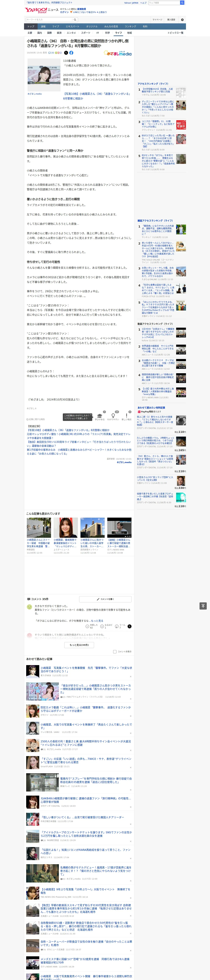
Task: Click コメントを書く button
Action: [x=105, y=599]
